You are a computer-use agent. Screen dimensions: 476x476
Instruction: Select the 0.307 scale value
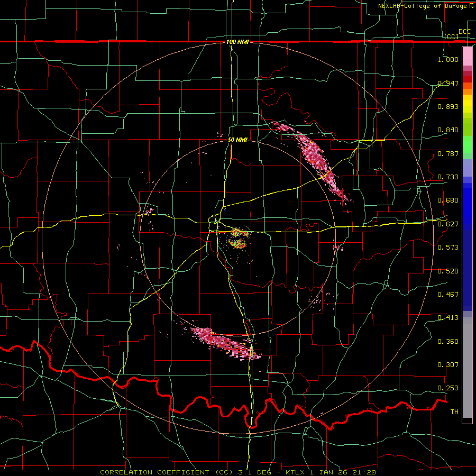pos(448,365)
